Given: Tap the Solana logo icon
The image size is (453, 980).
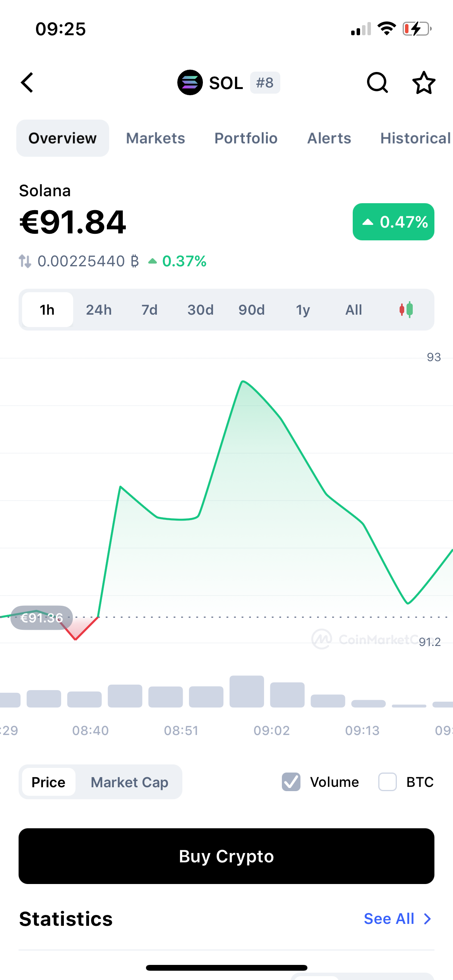Looking at the screenshot, I should [x=190, y=82].
